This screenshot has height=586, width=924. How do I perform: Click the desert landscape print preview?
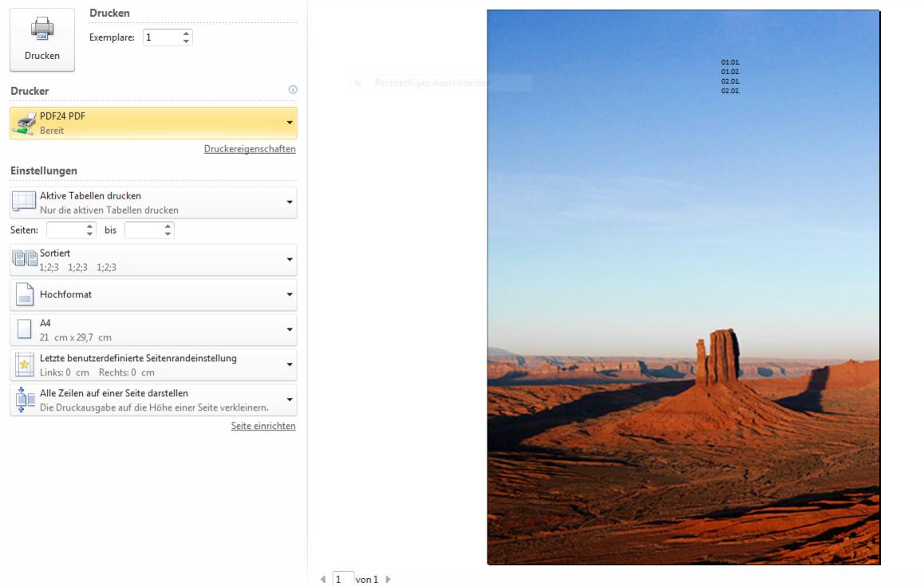tap(684, 287)
